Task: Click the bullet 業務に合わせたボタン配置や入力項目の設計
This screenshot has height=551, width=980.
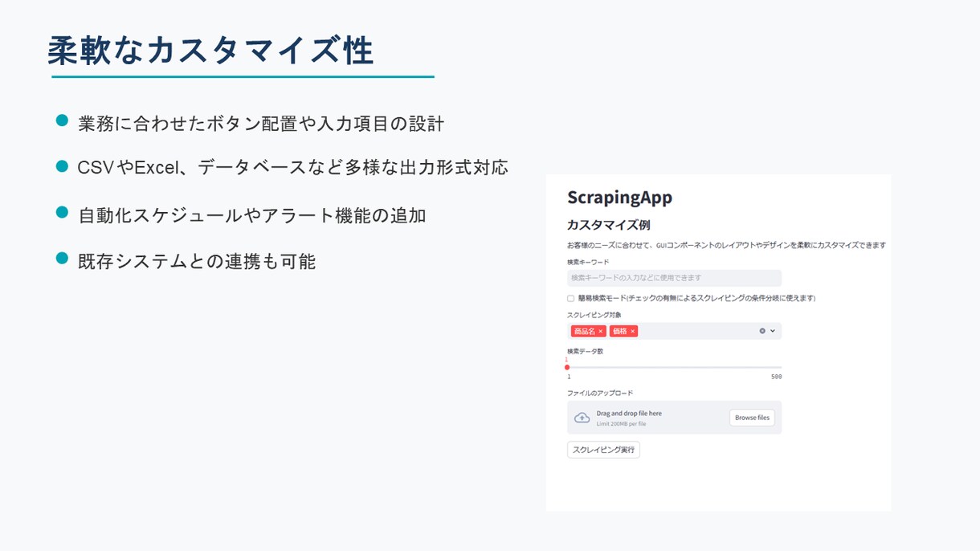Action: tap(261, 124)
